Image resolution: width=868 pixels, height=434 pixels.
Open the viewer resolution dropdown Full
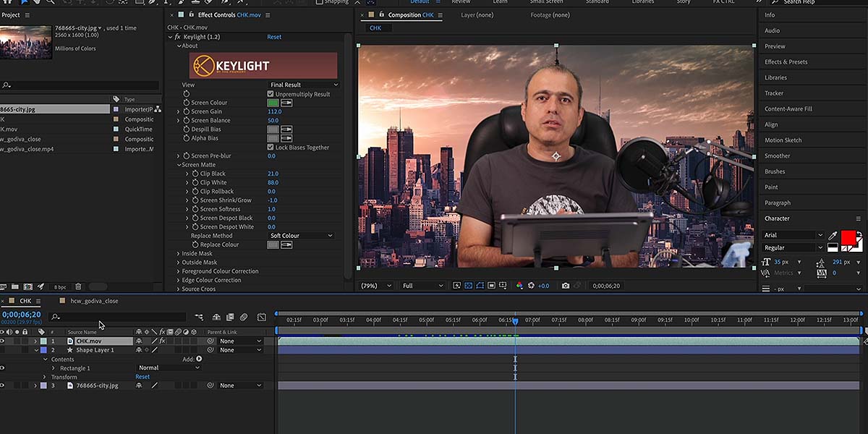pyautogui.click(x=423, y=286)
